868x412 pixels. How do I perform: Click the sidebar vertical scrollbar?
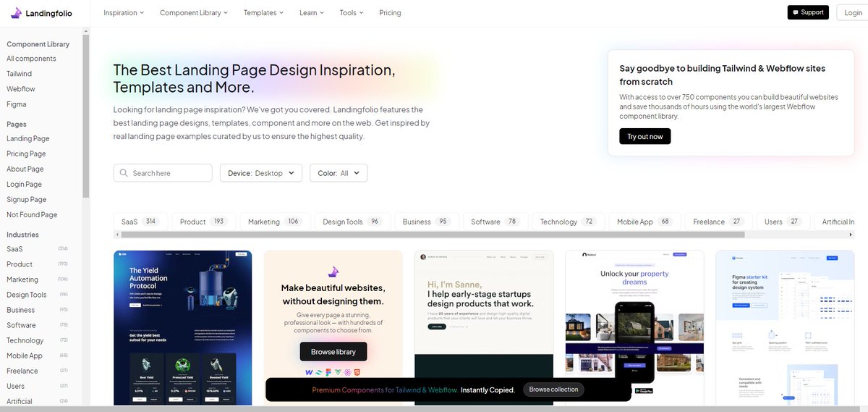click(x=86, y=114)
